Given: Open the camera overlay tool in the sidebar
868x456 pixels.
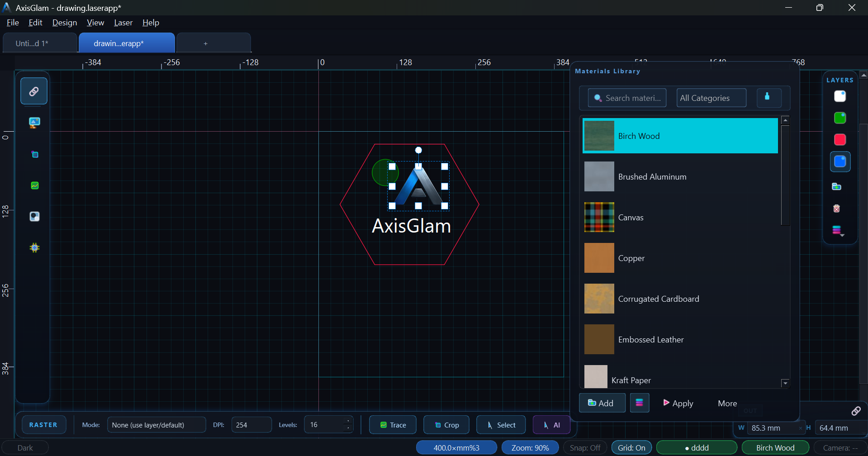Looking at the screenshot, I should [x=34, y=216].
